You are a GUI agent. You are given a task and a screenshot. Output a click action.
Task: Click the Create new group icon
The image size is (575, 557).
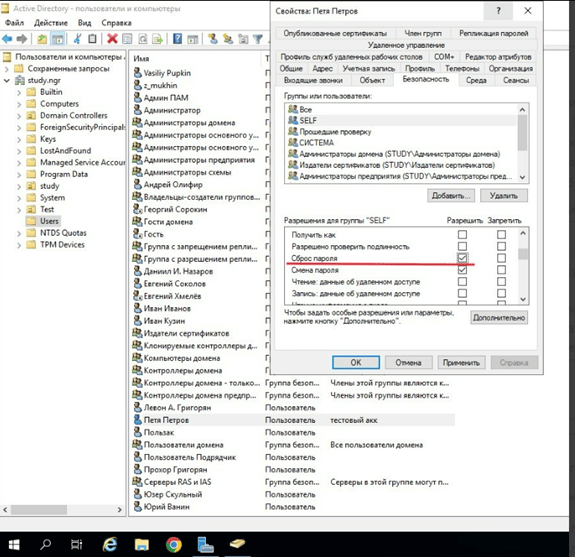(x=228, y=39)
